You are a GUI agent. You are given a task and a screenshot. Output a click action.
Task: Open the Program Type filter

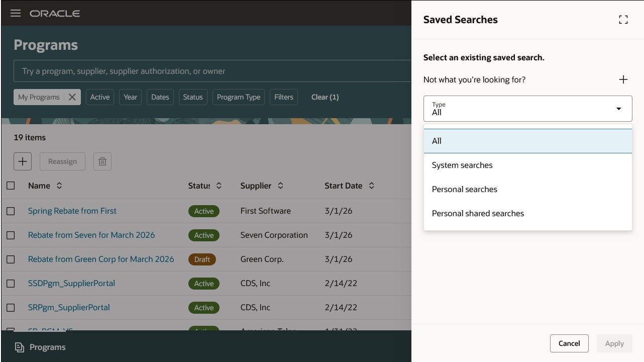click(x=239, y=97)
